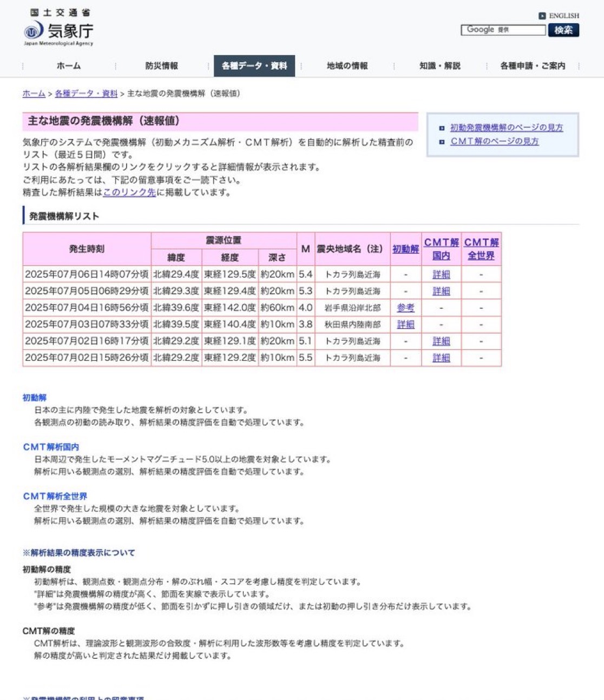Click bullet icon beside 初動発震機構解のページの見方

[442, 128]
